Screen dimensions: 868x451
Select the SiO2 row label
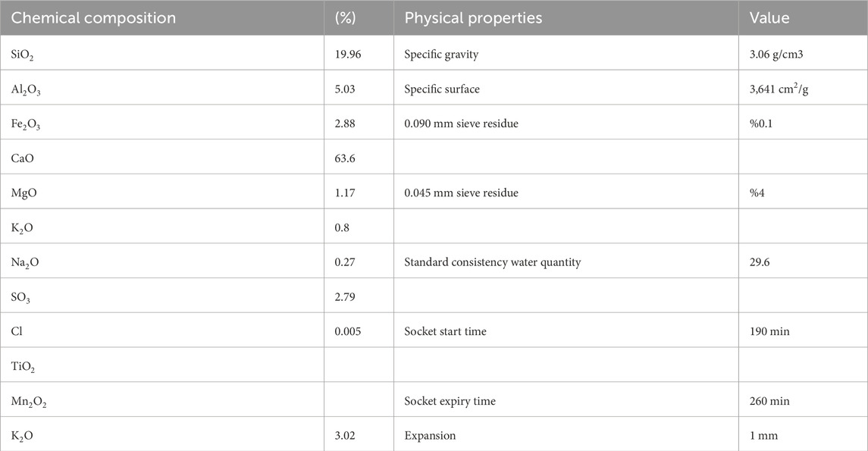click(27, 54)
